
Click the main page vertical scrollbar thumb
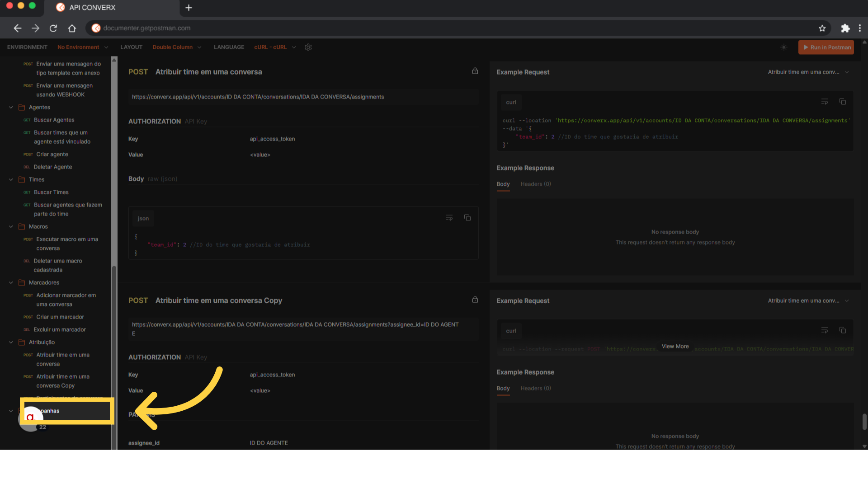click(864, 422)
